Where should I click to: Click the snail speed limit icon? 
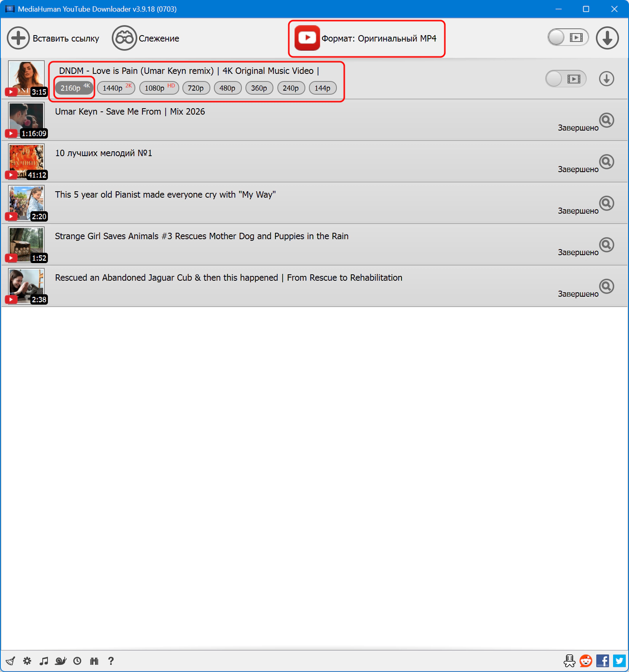coord(61,661)
